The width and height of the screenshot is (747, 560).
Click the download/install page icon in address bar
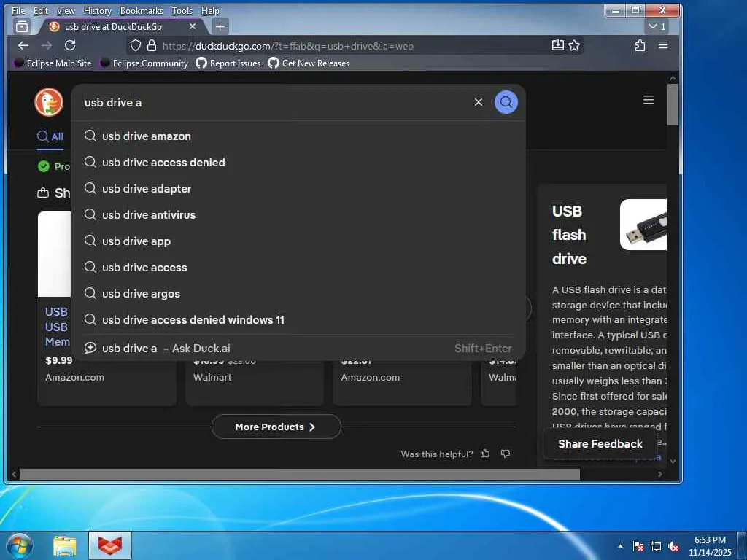[557, 45]
